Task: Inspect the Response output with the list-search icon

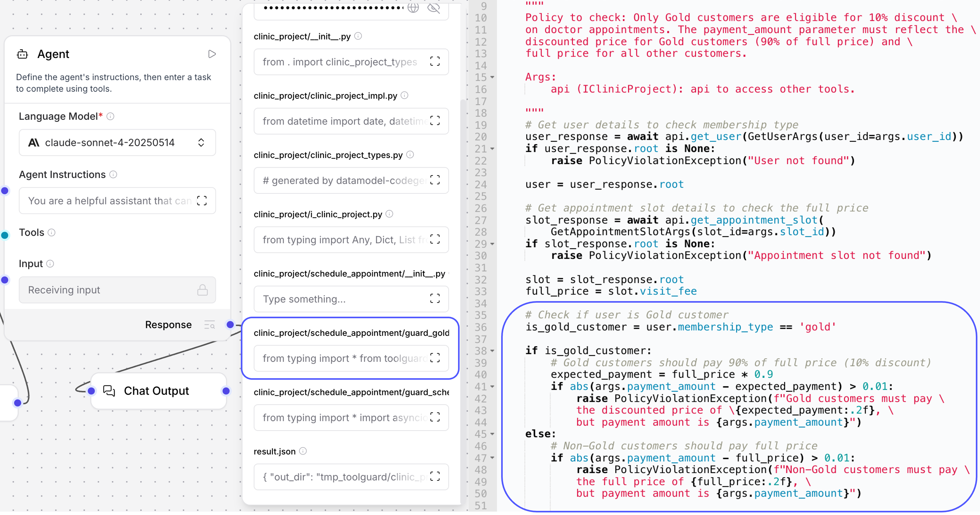Action: point(210,325)
